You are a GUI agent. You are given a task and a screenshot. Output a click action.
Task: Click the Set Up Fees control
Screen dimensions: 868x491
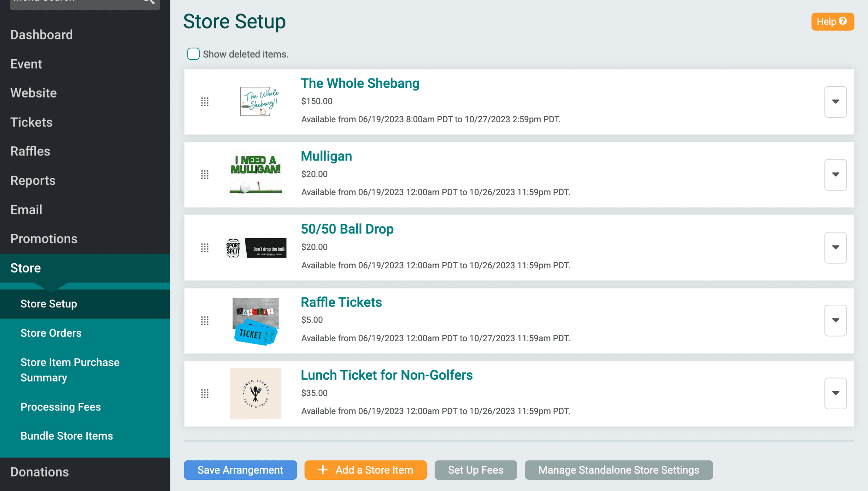point(475,470)
